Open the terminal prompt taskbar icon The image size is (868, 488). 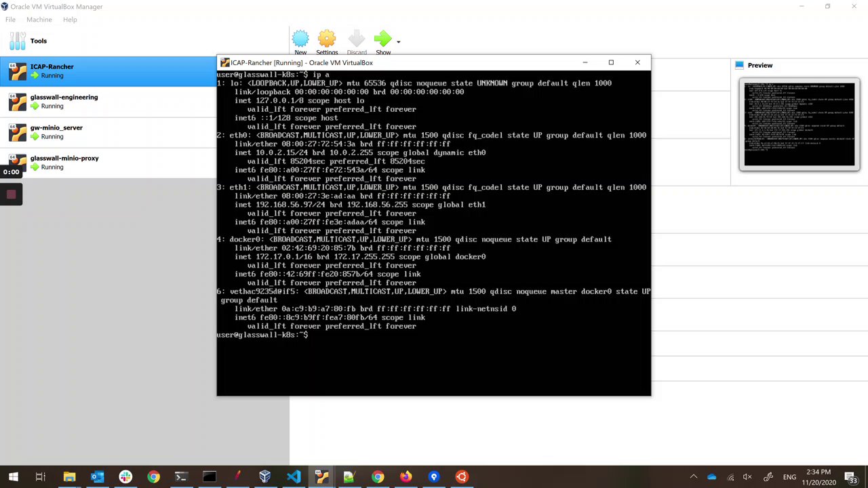(181, 477)
